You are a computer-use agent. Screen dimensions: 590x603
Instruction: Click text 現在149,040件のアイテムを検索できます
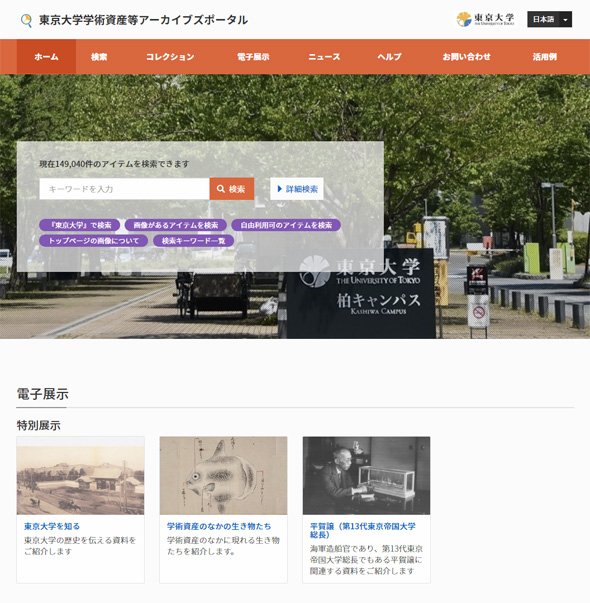pos(114,164)
